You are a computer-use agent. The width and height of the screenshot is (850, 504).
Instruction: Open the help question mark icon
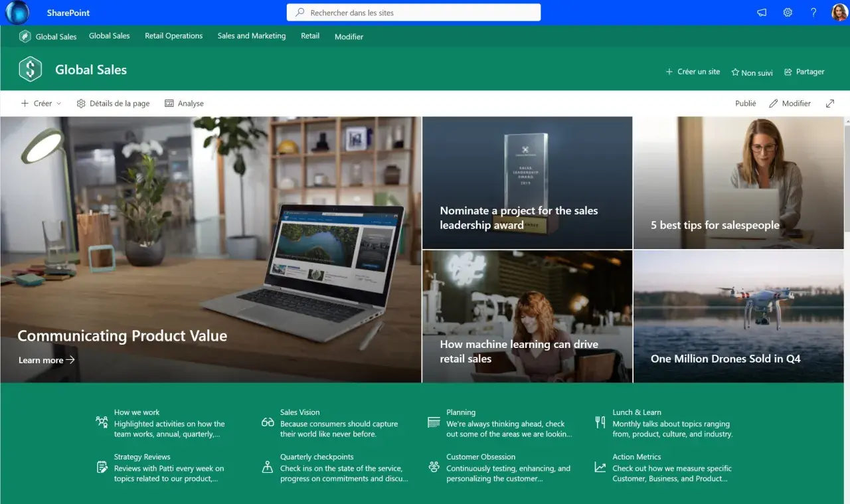pyautogui.click(x=813, y=13)
